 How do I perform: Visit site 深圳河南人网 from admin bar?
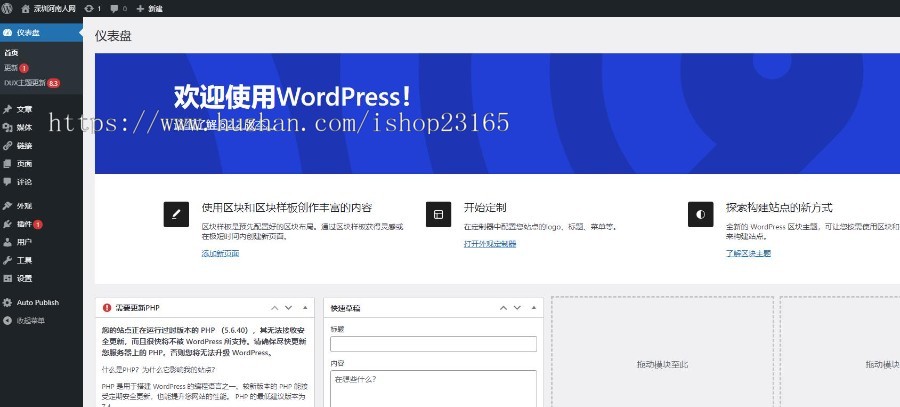click(49, 9)
